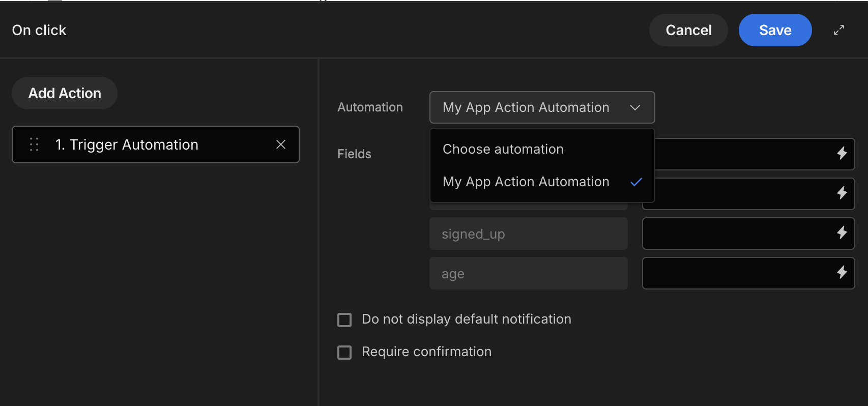The width and height of the screenshot is (868, 406).
Task: Grab the drag handle of Trigger Automation
Action: 34,144
